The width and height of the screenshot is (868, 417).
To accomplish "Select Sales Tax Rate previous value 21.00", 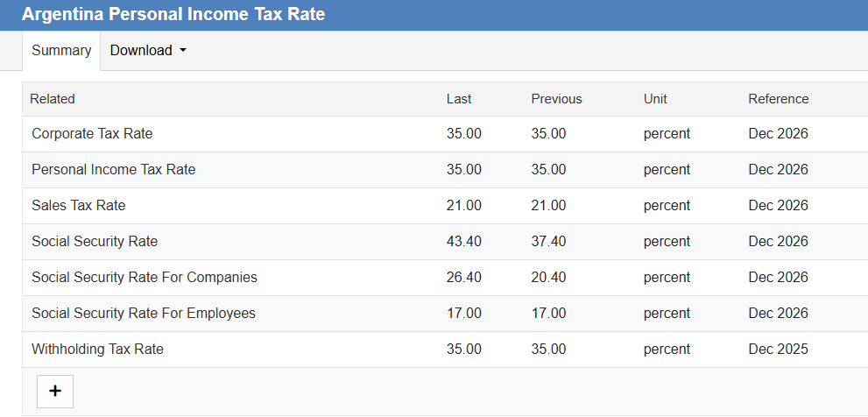I will click(548, 206).
